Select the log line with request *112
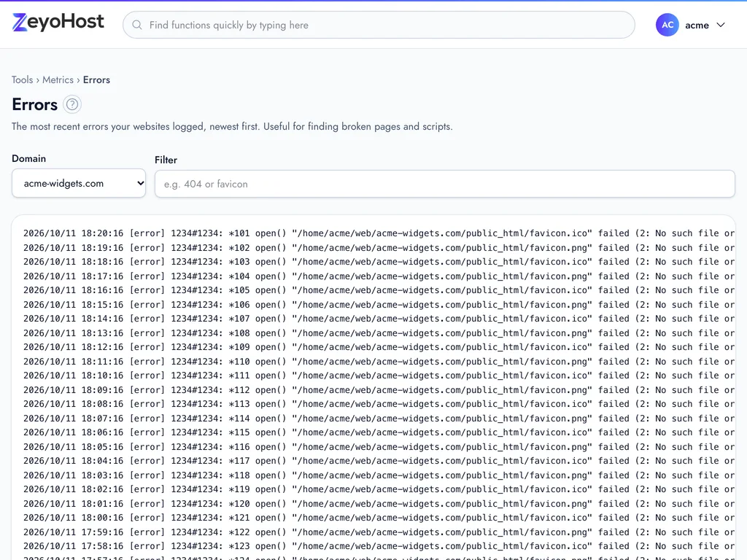The height and width of the screenshot is (560, 747). 379,390
